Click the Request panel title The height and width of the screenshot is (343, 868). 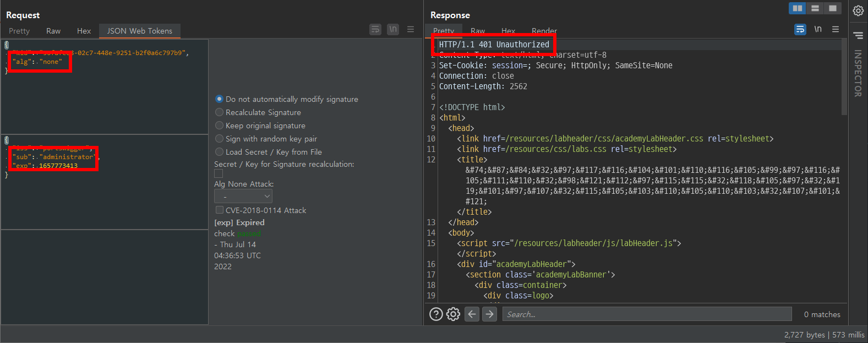(23, 15)
